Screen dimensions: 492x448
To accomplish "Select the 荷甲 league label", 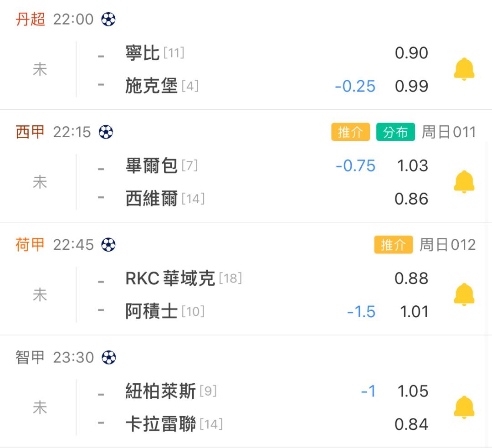I will pyautogui.click(x=30, y=245).
